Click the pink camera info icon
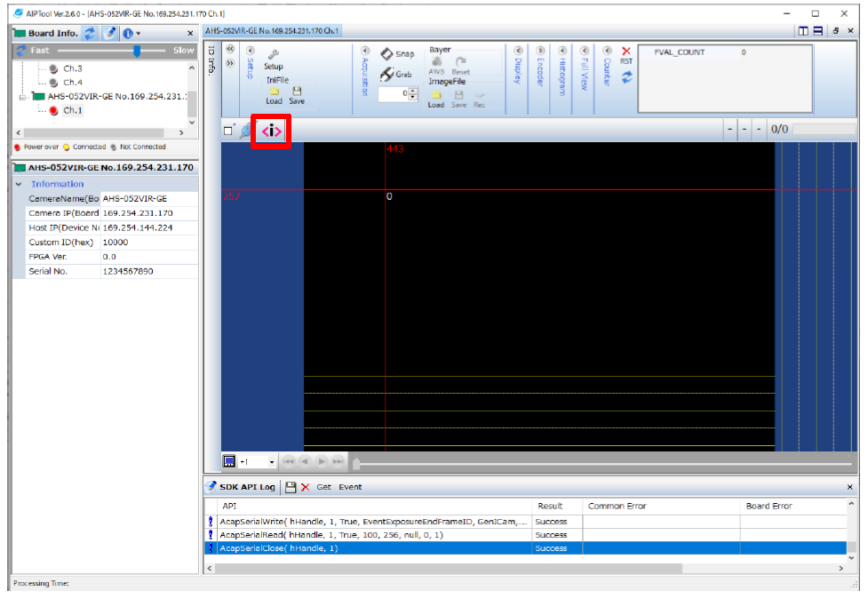This screenshot has height=599, width=868. (271, 132)
